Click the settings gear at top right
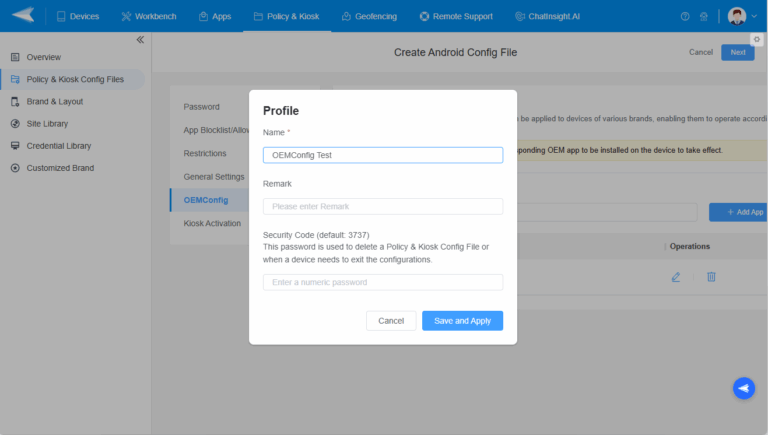Image resolution: width=768 pixels, height=435 pixels. point(757,39)
